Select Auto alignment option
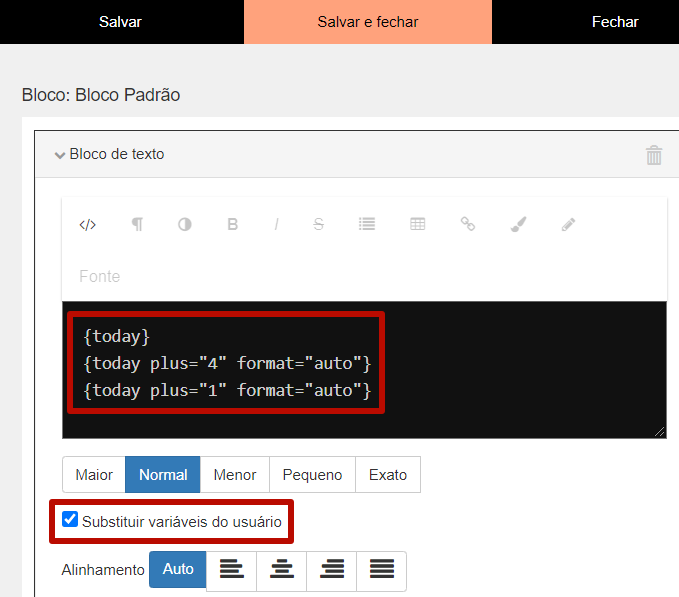The height and width of the screenshot is (597, 679). pyautogui.click(x=178, y=569)
